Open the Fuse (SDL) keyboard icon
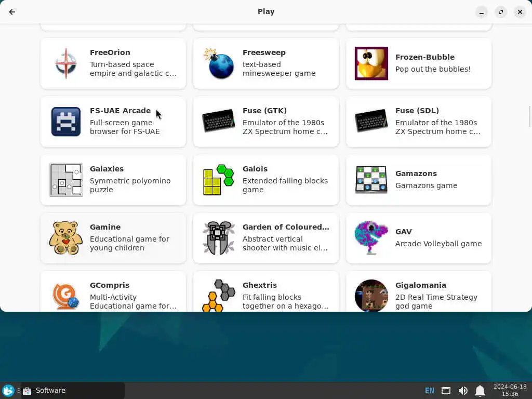 point(371,121)
